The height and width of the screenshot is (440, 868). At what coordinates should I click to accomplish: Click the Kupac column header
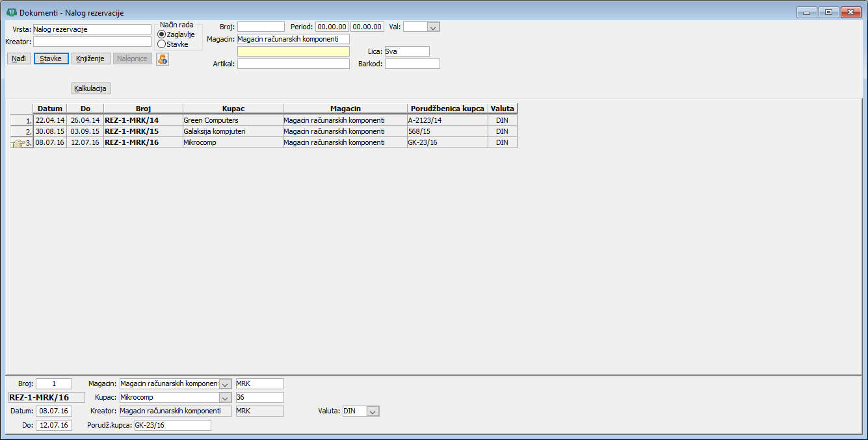click(233, 109)
